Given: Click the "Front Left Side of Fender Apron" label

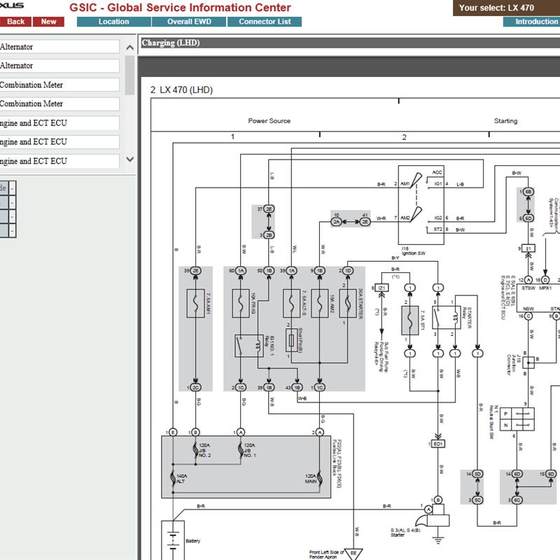Looking at the screenshot, I should [x=326, y=554].
